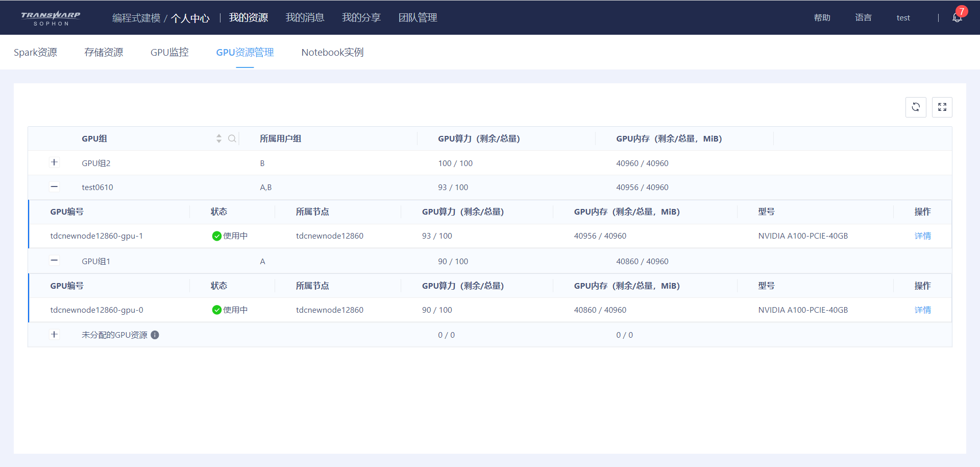Click node tdcnewnode12860 in gpu-1 row
Viewport: 980px width, 467px height.
pos(330,236)
